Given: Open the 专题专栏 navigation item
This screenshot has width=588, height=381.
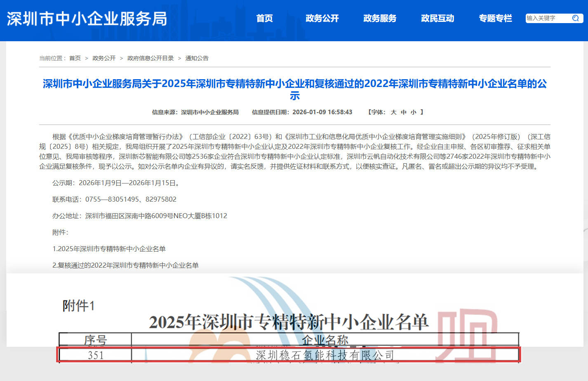Looking at the screenshot, I should [x=495, y=18].
